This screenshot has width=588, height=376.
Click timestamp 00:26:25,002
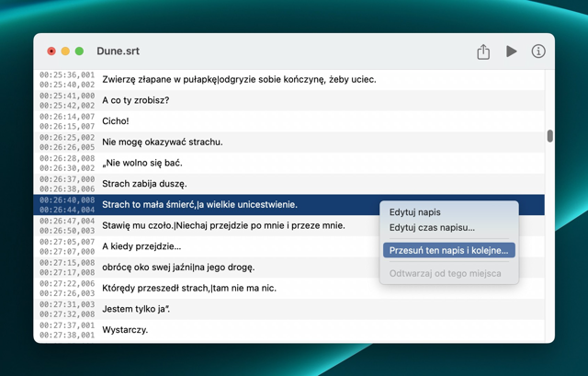[x=67, y=137]
